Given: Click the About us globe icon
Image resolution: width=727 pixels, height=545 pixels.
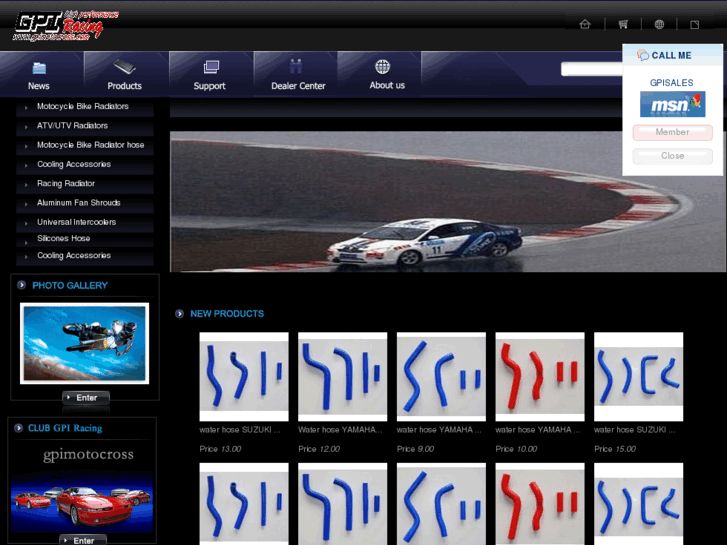Looking at the screenshot, I should coord(383,67).
